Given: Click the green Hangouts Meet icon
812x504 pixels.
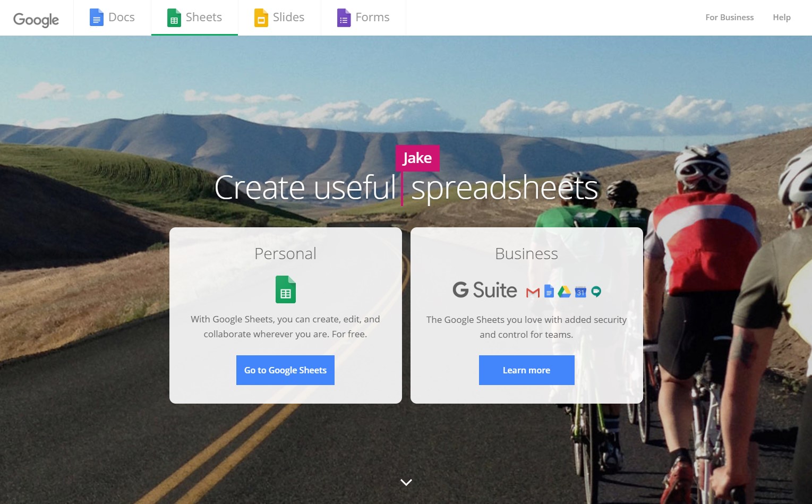Looking at the screenshot, I should click(x=596, y=292).
